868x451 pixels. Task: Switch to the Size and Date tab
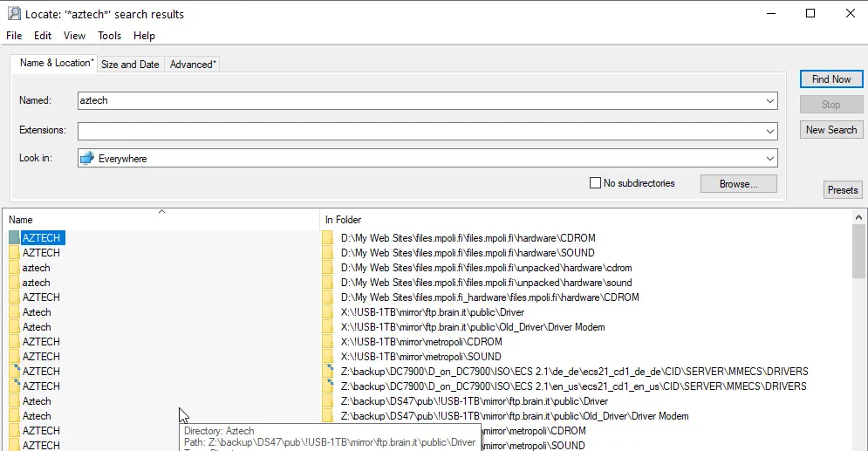tap(130, 65)
